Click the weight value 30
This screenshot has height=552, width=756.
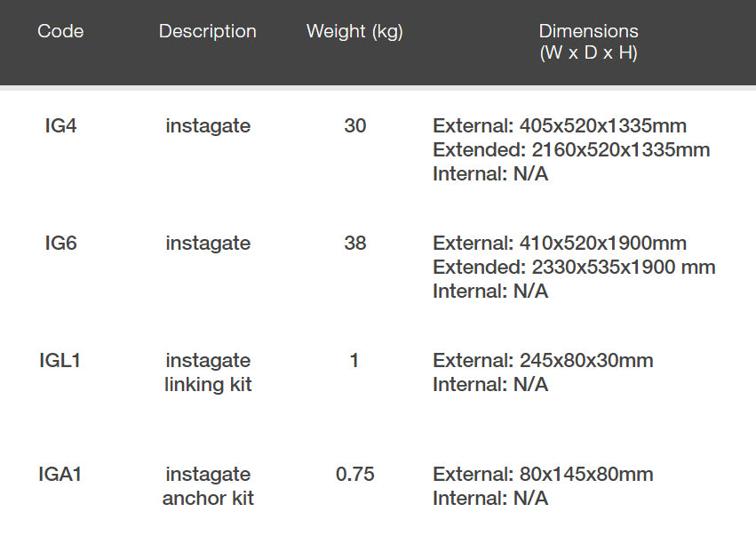tap(354, 126)
